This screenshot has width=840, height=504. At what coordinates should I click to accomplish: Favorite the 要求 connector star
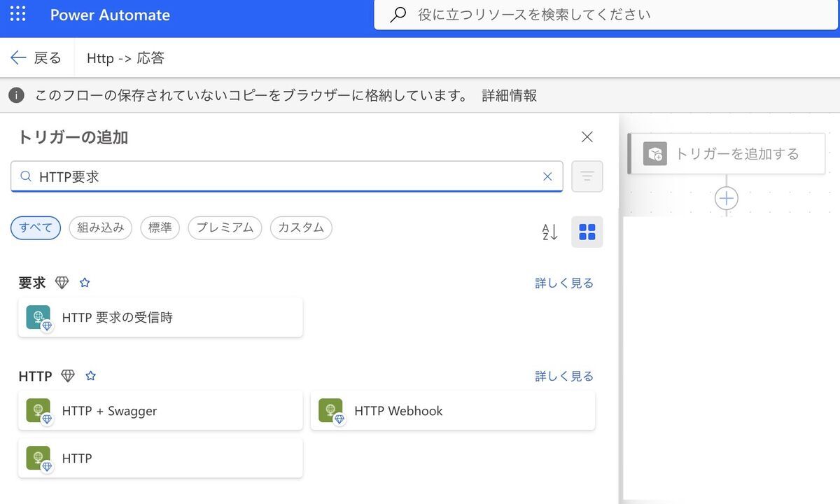[85, 283]
